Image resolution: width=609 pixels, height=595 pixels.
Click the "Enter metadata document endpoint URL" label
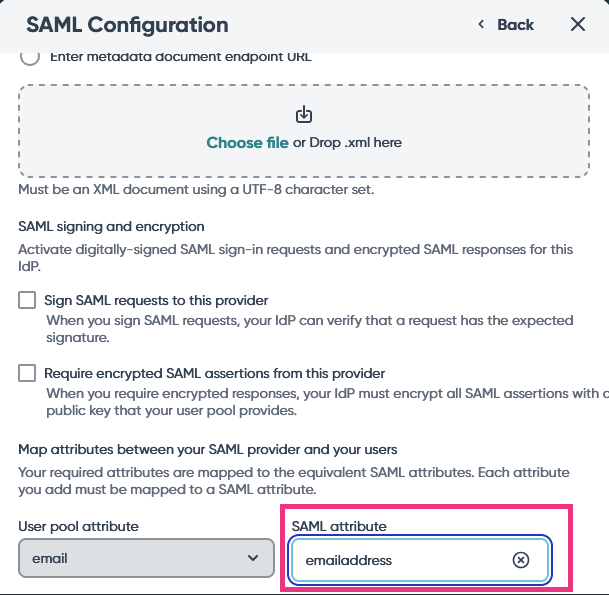coord(180,56)
